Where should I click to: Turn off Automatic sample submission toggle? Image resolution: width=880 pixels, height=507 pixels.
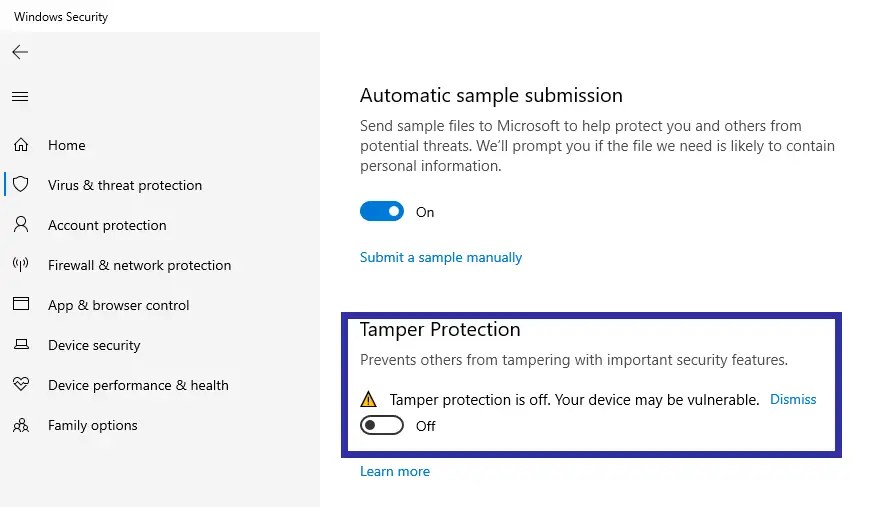(382, 212)
